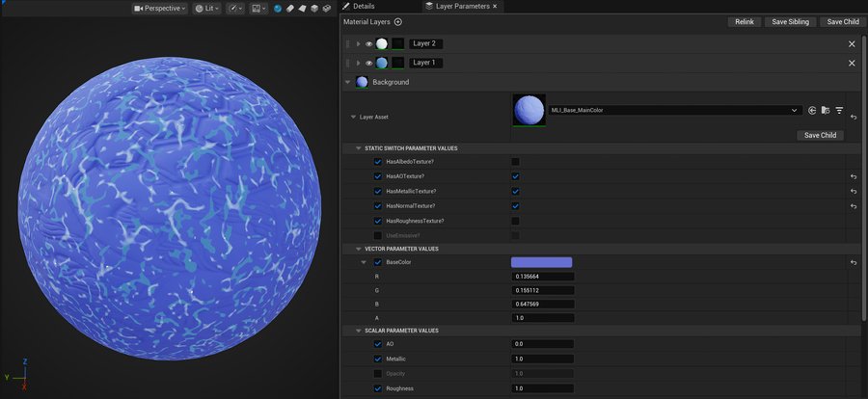The width and height of the screenshot is (868, 399).
Task: Reset BaseColor to default value
Action: (854, 262)
